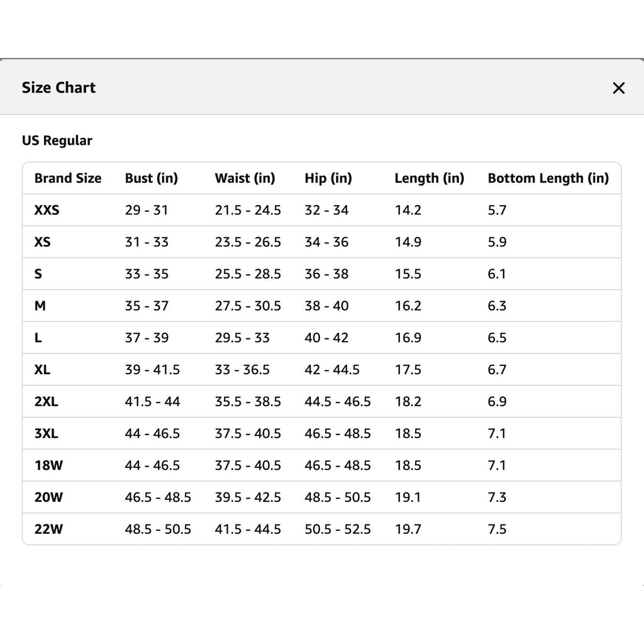Click the XS brand size label
The image size is (644, 644).
(x=43, y=242)
